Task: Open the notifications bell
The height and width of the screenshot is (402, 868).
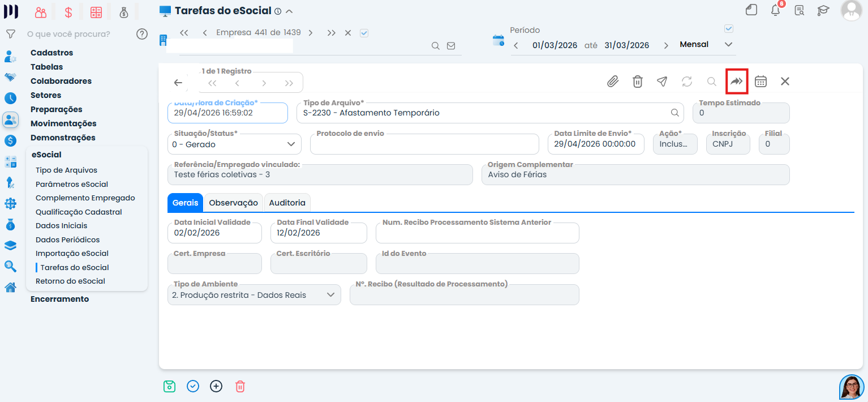Action: tap(776, 10)
